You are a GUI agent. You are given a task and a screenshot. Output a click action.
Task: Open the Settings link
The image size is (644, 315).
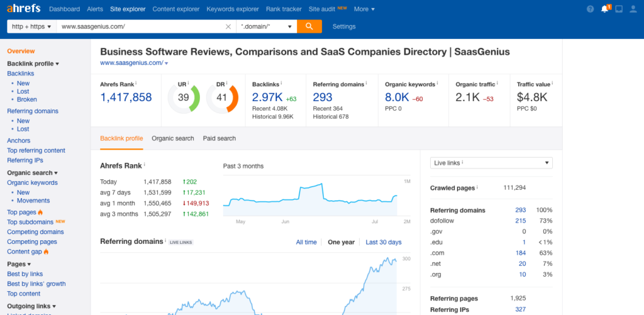pos(344,26)
